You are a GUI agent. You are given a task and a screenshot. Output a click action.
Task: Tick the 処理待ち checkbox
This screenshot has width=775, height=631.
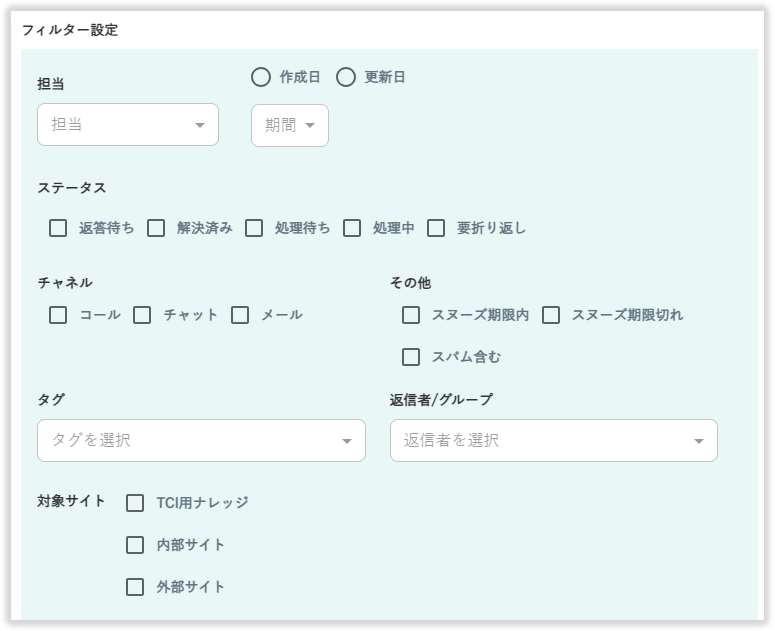(254, 228)
